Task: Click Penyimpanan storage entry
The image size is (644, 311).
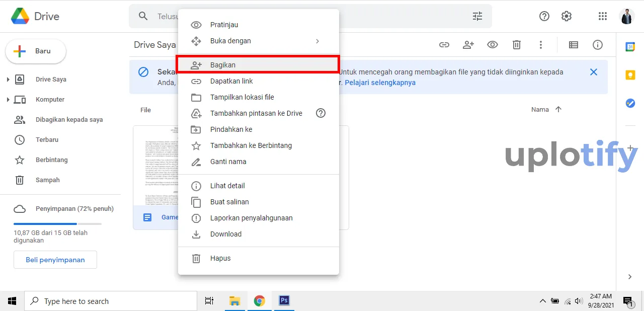Action: pyautogui.click(x=74, y=209)
